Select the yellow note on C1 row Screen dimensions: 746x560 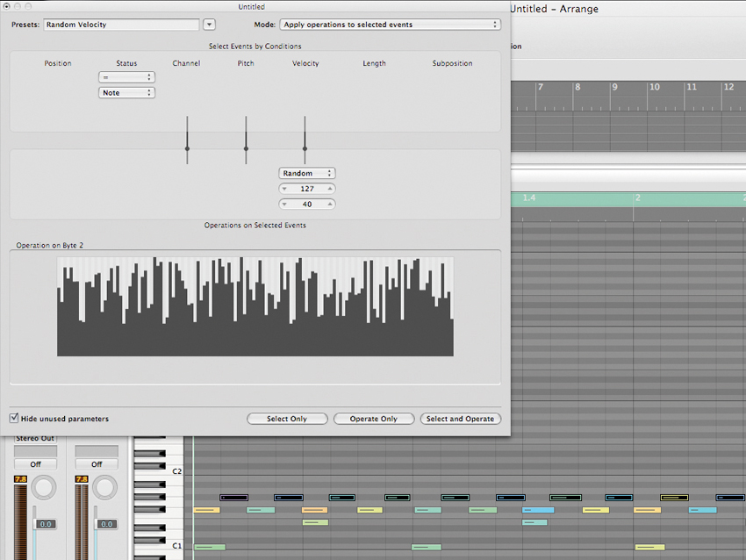click(649, 547)
